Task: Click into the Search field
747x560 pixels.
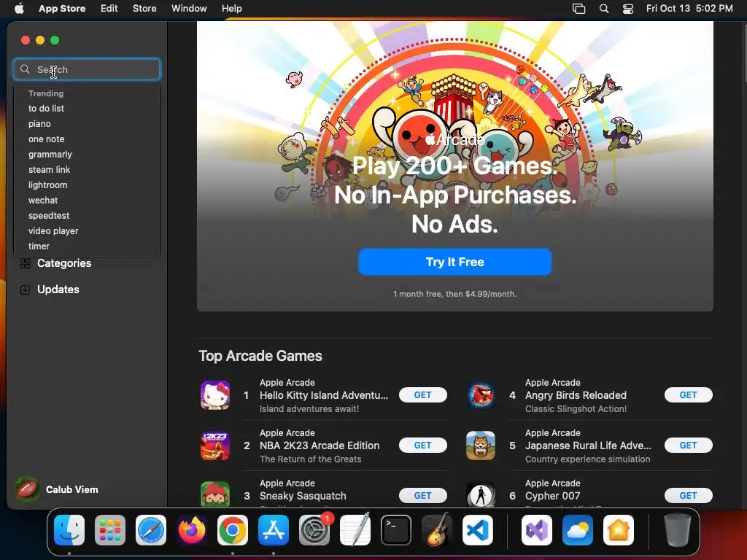Action: [87, 69]
